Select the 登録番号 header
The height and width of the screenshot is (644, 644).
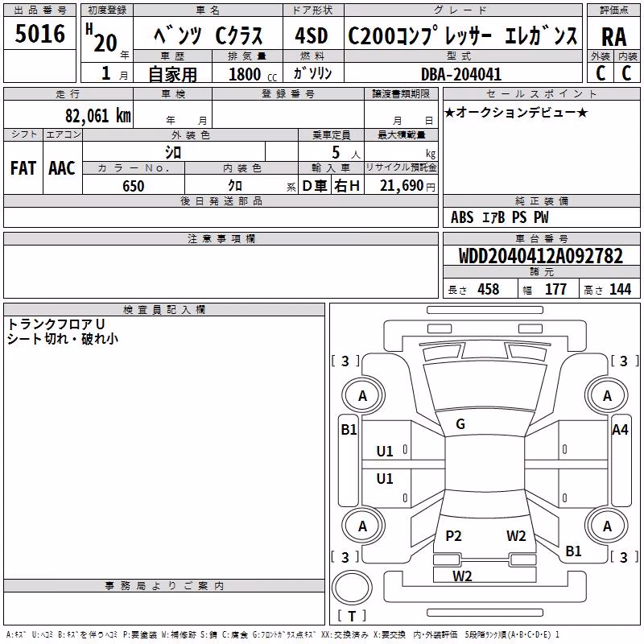point(288,94)
